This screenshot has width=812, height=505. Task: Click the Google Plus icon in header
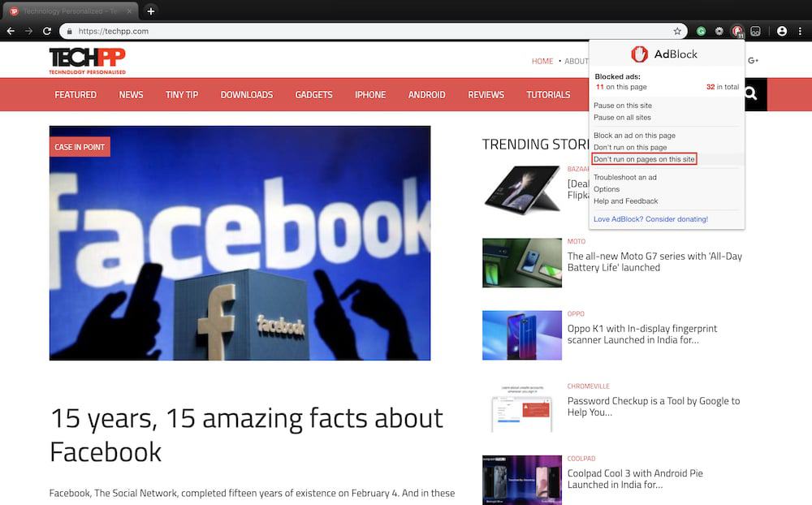[x=753, y=61]
